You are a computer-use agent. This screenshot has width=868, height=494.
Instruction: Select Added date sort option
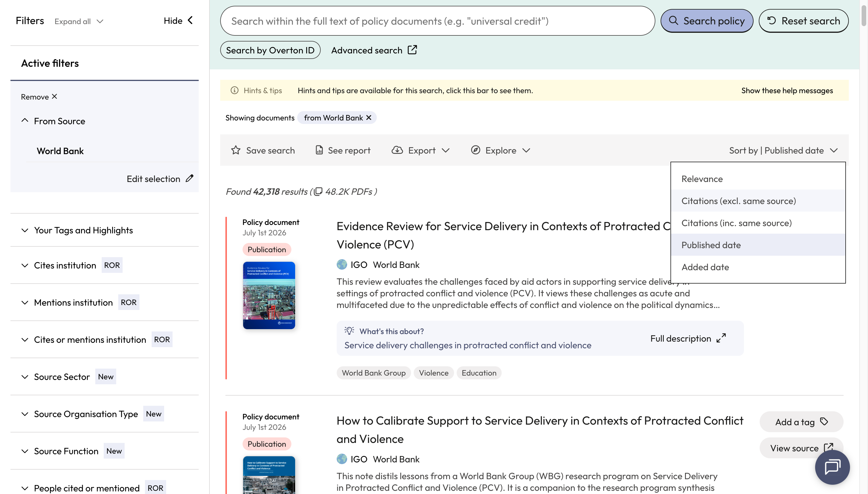[758, 267]
